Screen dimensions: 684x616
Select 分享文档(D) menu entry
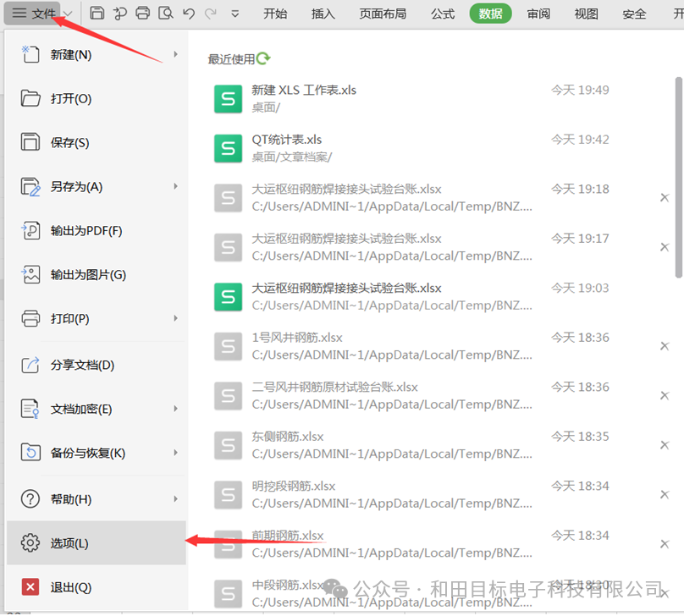(96, 366)
